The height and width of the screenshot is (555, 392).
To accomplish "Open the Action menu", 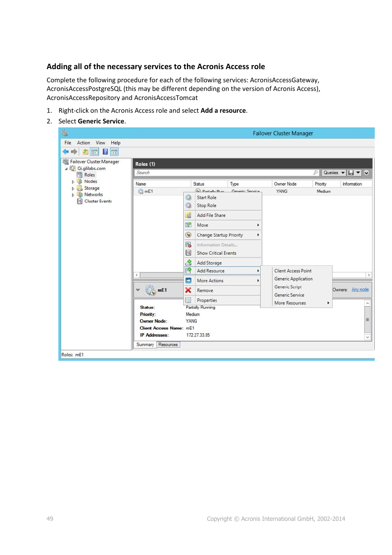I will click(83, 143).
